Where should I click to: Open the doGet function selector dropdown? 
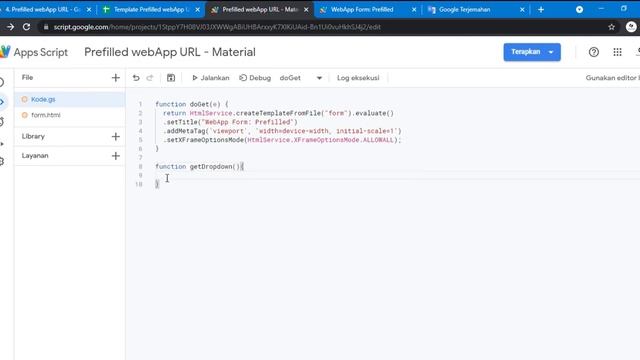[x=301, y=78]
